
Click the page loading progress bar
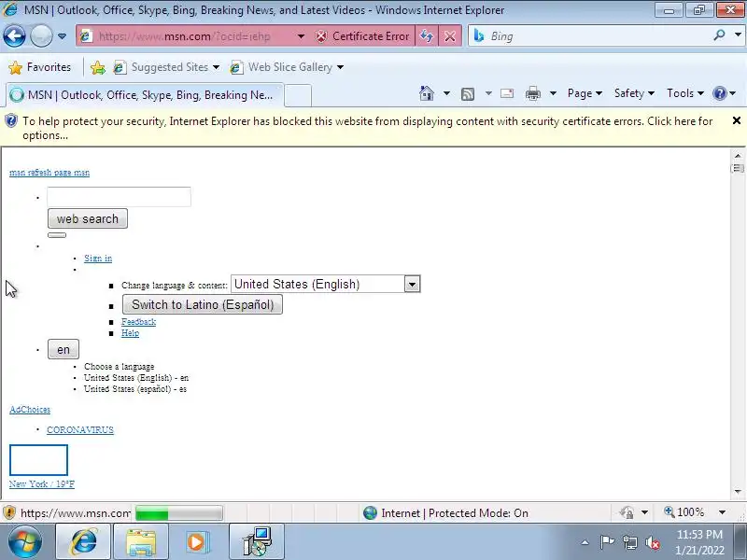coord(179,513)
